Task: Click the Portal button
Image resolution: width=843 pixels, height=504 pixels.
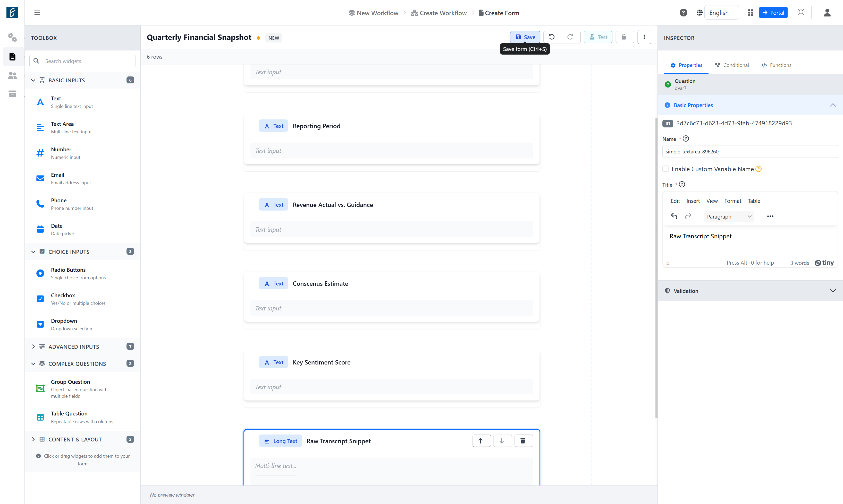Action: click(x=773, y=13)
